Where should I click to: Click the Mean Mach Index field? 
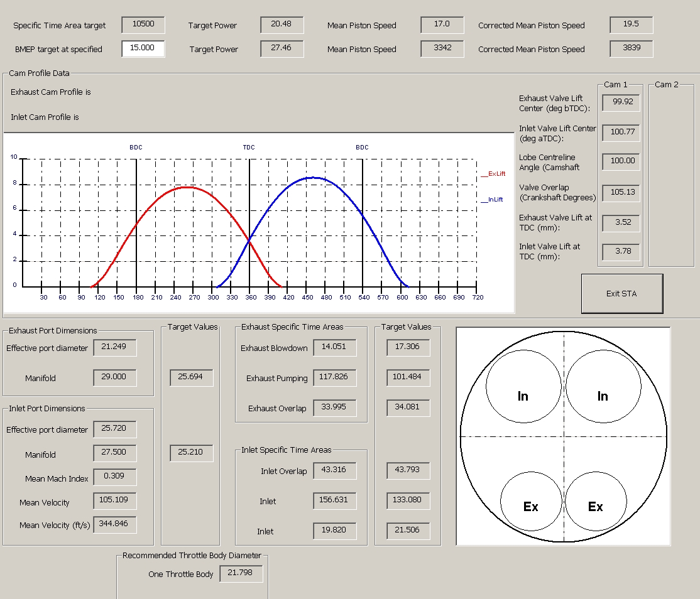click(114, 477)
